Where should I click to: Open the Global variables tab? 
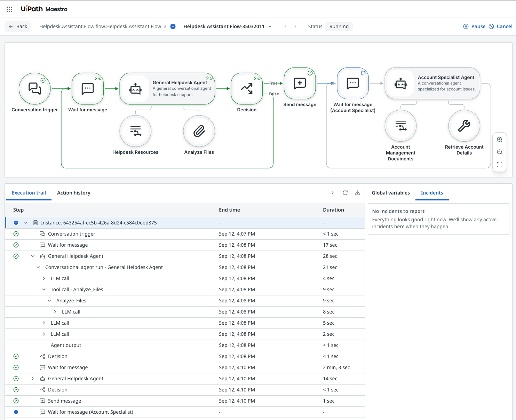(x=391, y=193)
